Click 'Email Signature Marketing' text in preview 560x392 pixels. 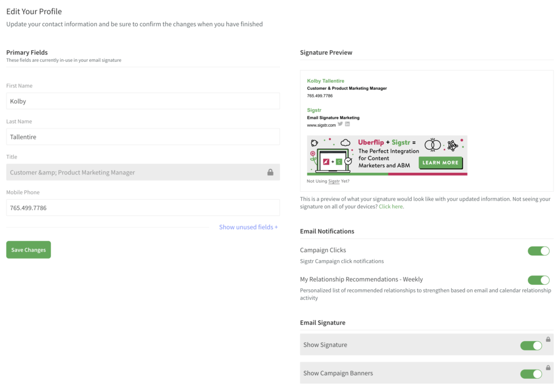[333, 118]
